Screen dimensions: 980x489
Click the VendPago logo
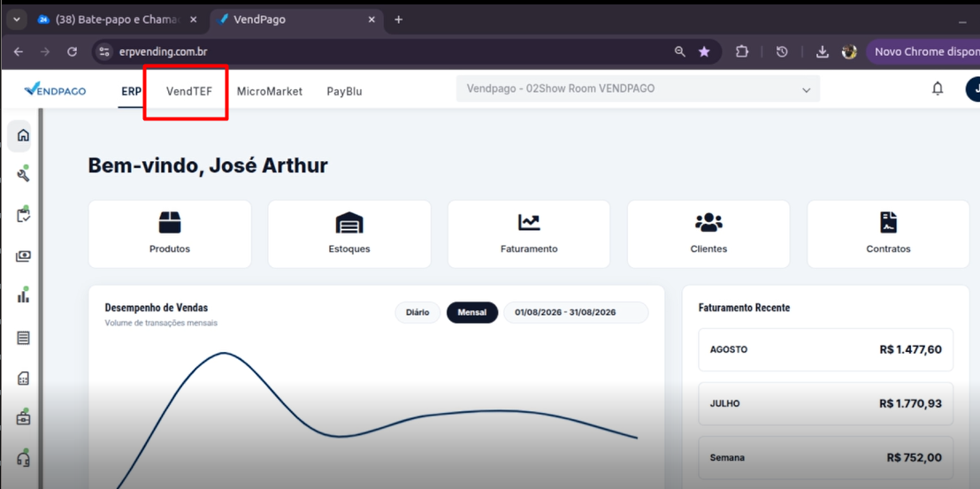pyautogui.click(x=55, y=90)
